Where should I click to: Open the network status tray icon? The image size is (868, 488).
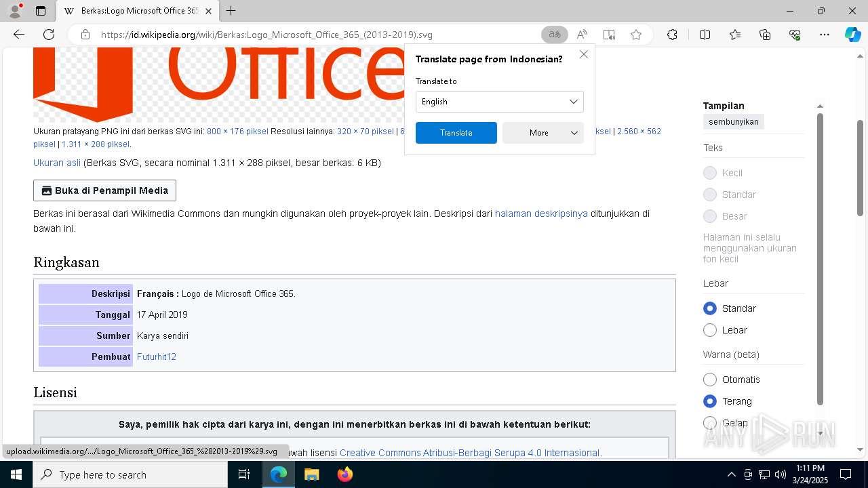coord(764,474)
